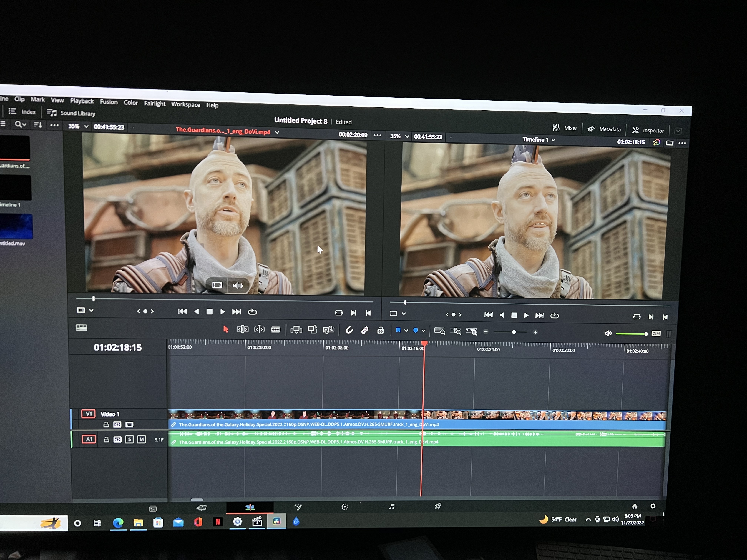747x560 pixels.
Task: Open Timeline View Options icon
Action: 81,328
